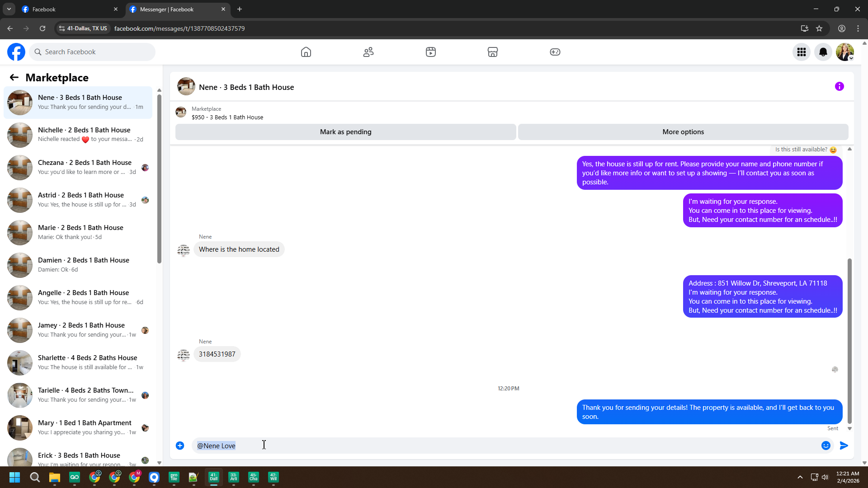Viewport: 868px width, 488px height.
Task: Open the browser tab search dropdown
Action: click(x=9, y=9)
